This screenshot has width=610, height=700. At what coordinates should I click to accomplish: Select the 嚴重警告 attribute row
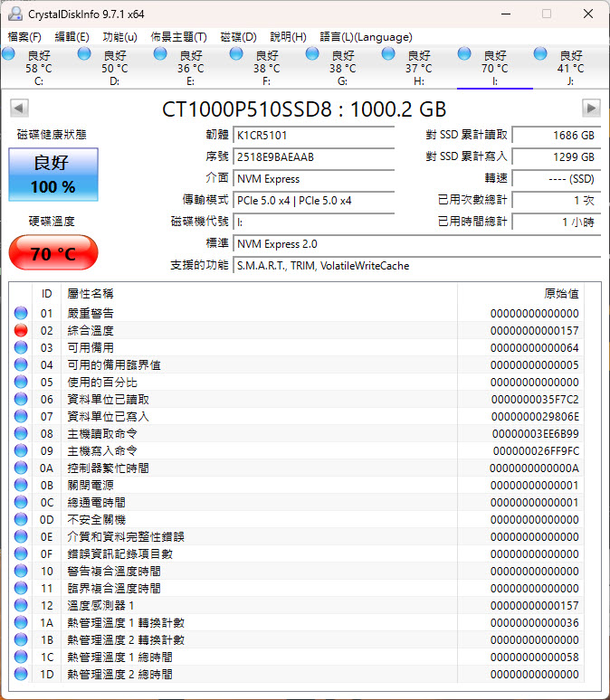pyautogui.click(x=297, y=313)
